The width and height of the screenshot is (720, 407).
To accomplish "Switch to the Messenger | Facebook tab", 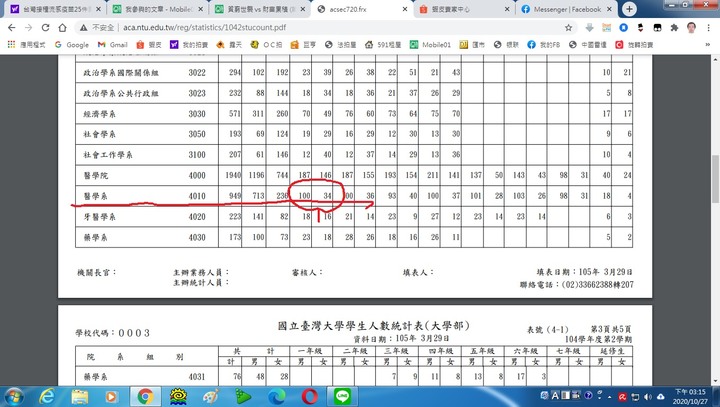I will (x=566, y=9).
